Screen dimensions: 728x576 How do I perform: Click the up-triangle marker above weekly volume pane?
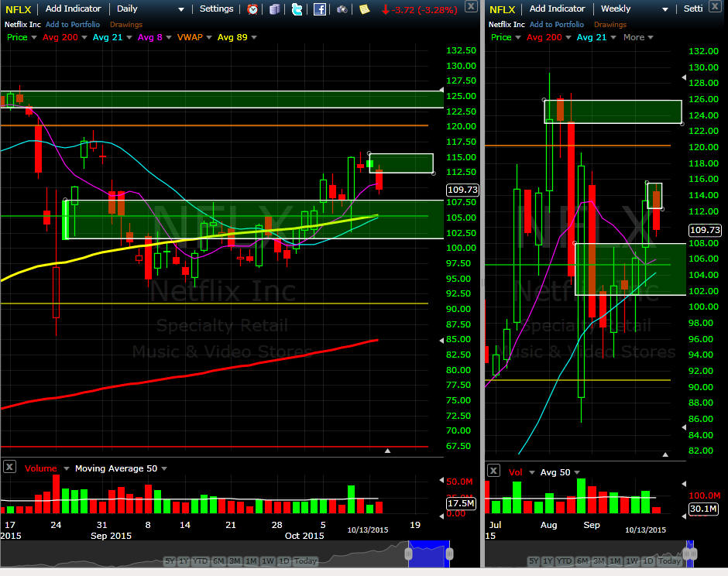coord(665,454)
